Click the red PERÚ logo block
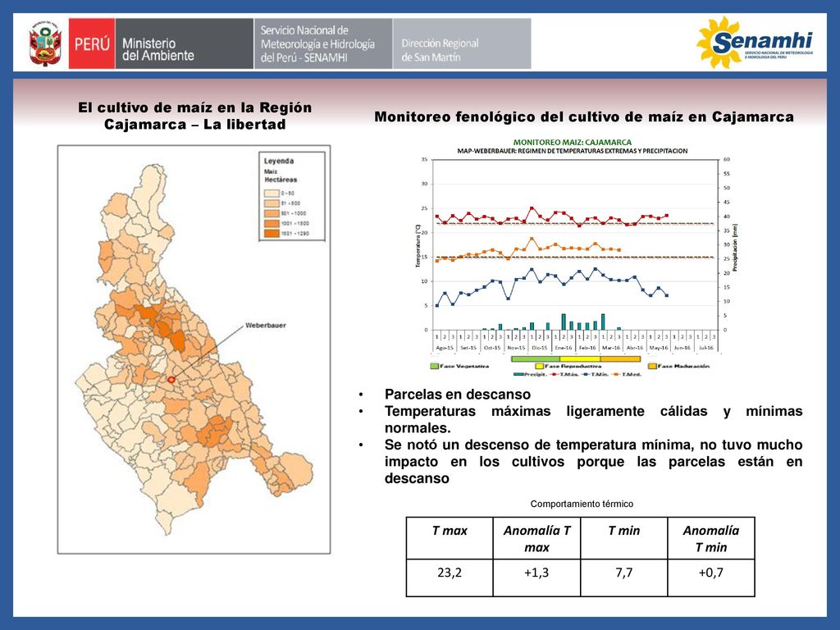 point(92,43)
